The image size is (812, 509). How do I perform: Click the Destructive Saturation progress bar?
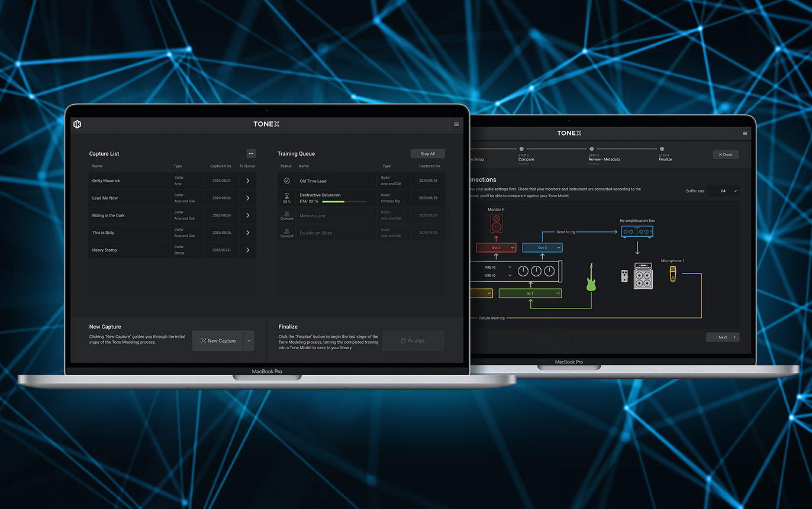tap(344, 202)
